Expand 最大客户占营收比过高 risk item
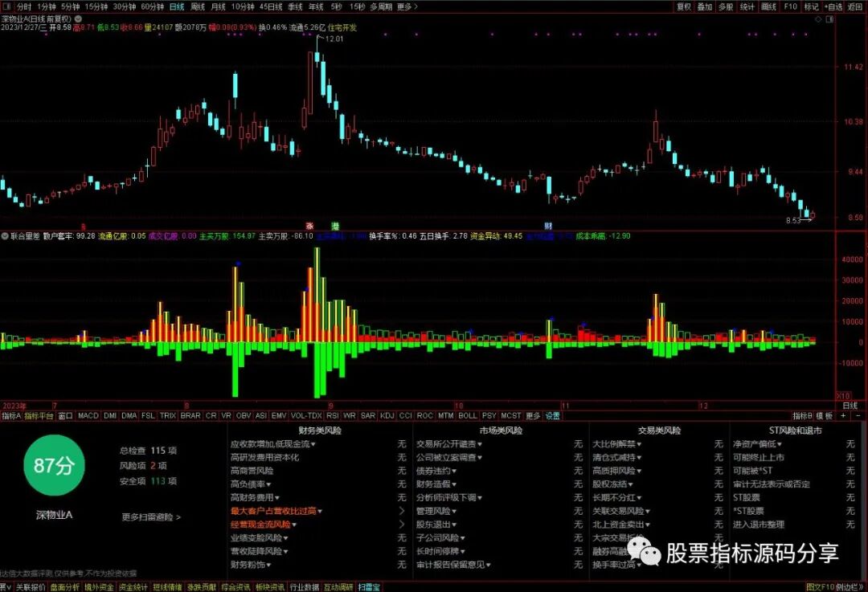 pyautogui.click(x=276, y=511)
